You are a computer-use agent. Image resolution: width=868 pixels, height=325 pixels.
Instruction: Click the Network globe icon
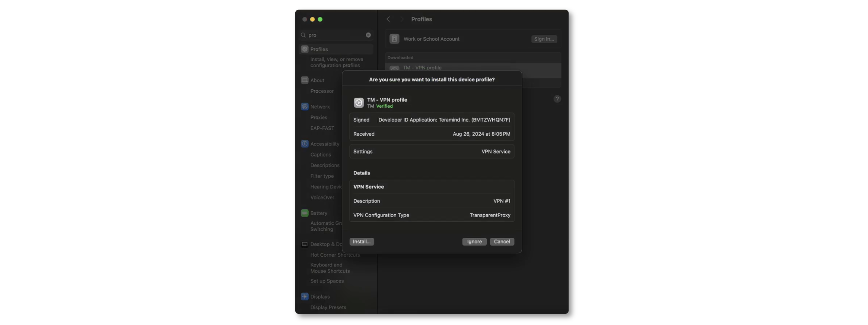click(305, 107)
